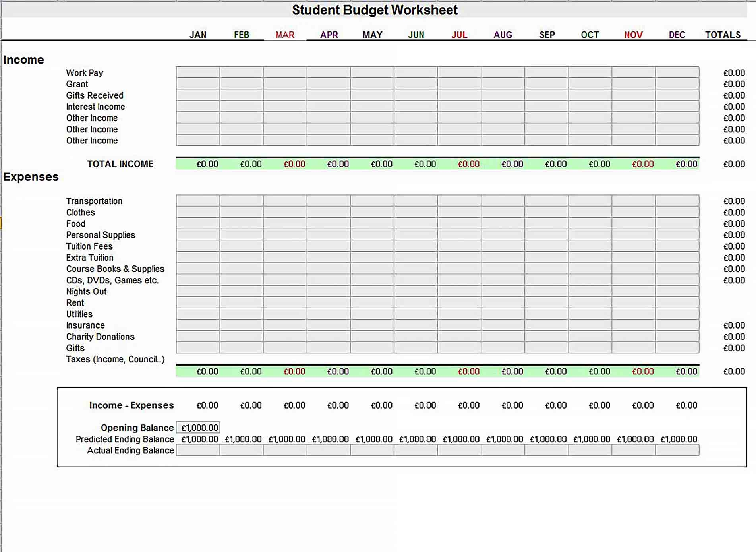The width and height of the screenshot is (756, 552).
Task: Select the Food cell under DEC
Action: (677, 224)
